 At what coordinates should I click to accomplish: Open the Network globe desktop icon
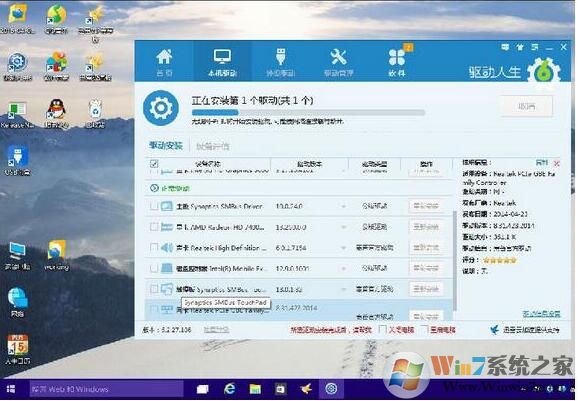[x=17, y=302]
